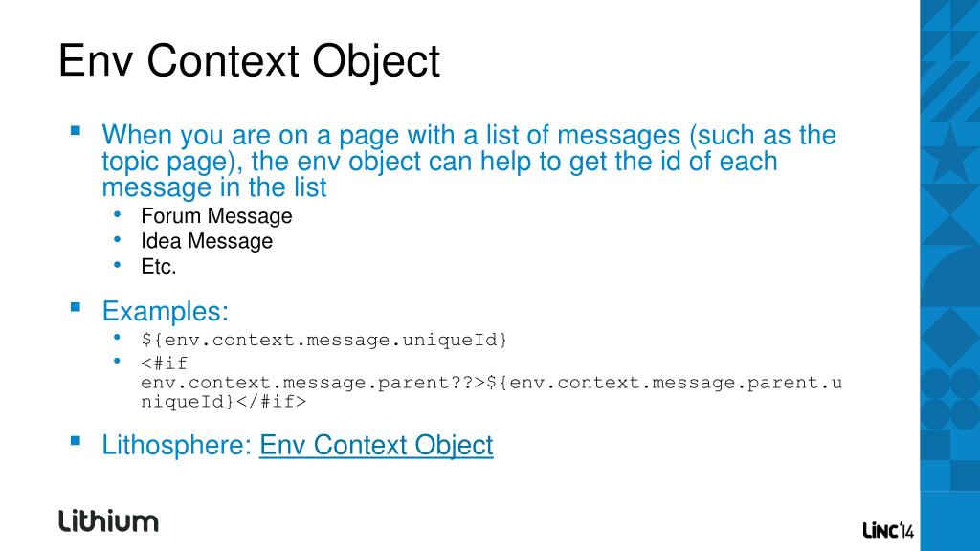Click the Idea Message bullet item
Image resolution: width=980 pixels, height=551 pixels.
click(x=207, y=241)
